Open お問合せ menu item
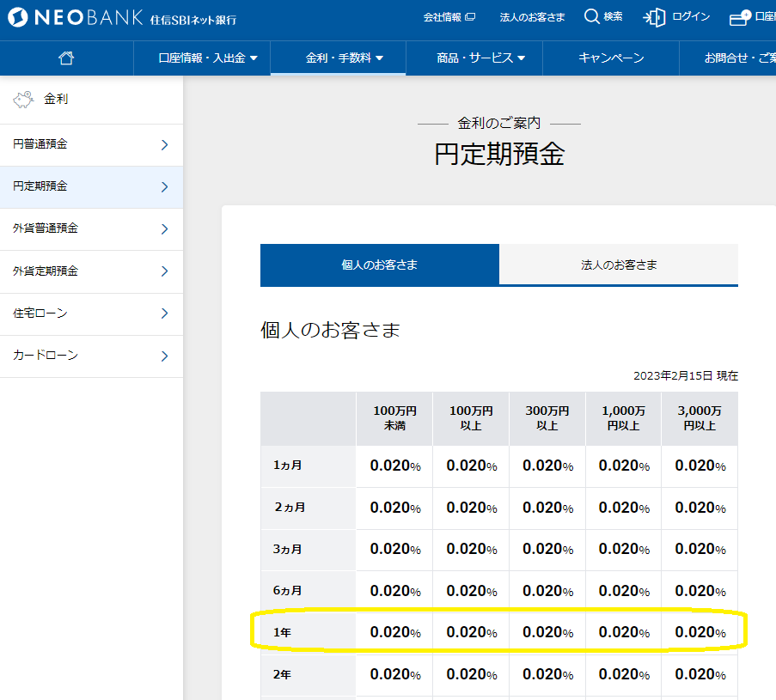The width and height of the screenshot is (776, 700). pyautogui.click(x=728, y=58)
